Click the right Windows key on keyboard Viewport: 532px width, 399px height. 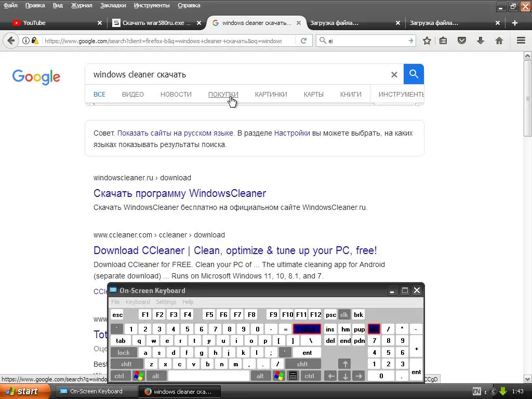tap(279, 376)
